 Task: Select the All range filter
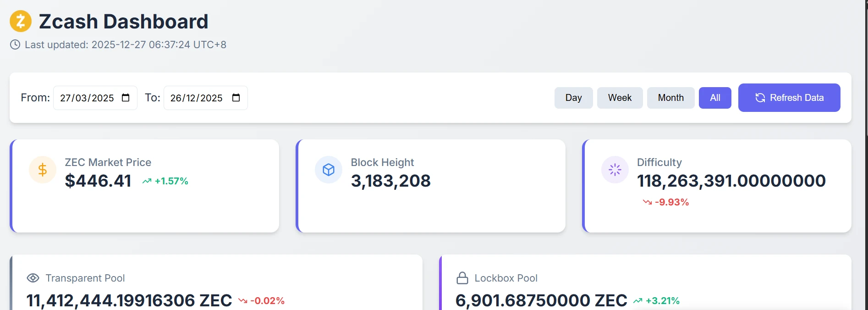pos(715,98)
